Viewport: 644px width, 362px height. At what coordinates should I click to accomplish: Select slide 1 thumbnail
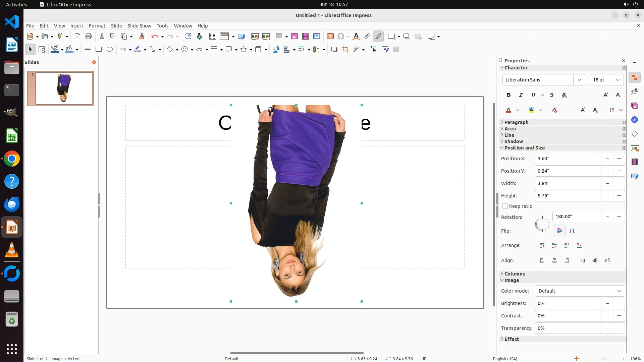64,88
